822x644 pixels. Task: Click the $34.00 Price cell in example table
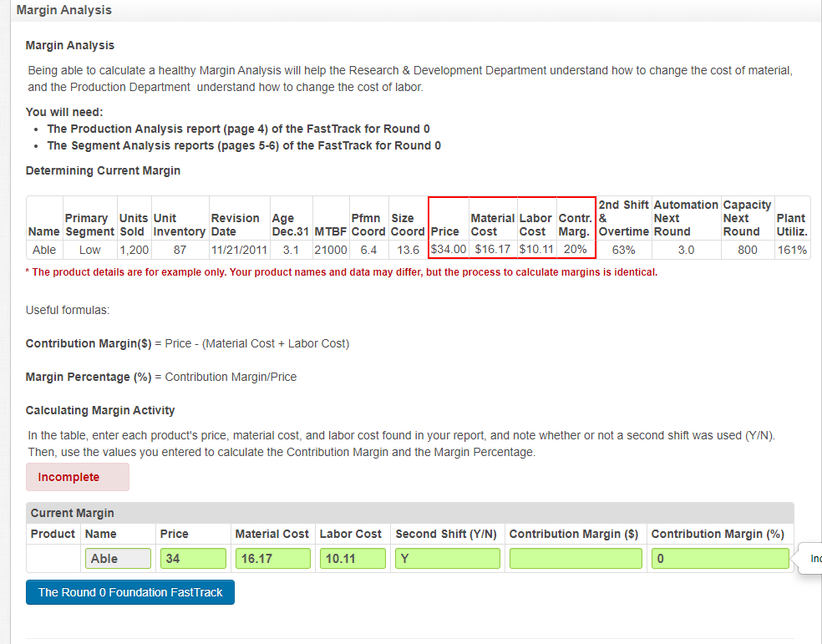(x=448, y=249)
